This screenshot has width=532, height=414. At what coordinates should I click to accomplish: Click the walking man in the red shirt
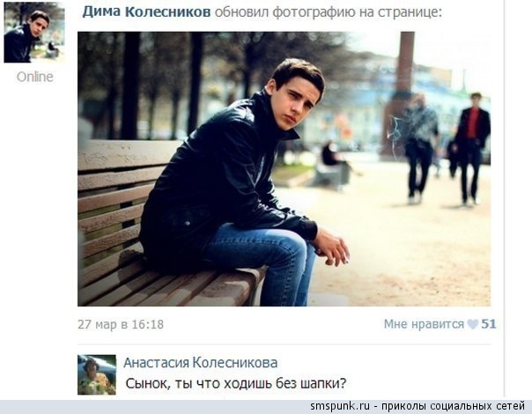tap(470, 148)
